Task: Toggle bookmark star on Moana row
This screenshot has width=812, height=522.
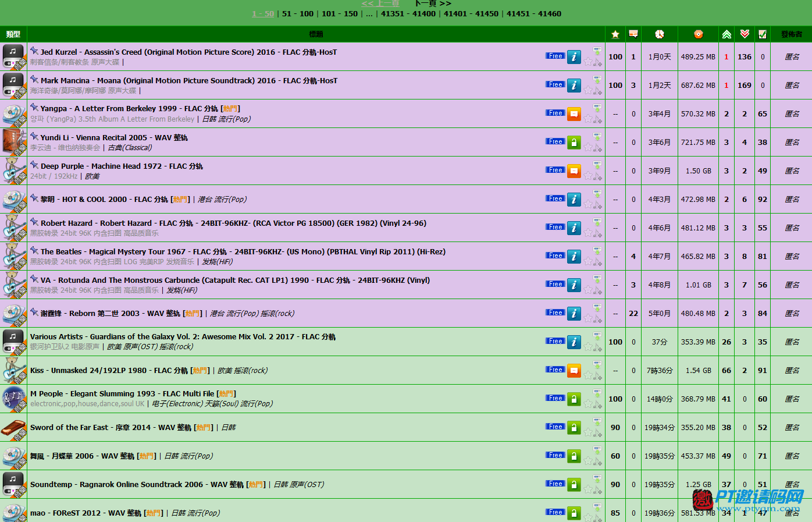Action: tap(589, 90)
